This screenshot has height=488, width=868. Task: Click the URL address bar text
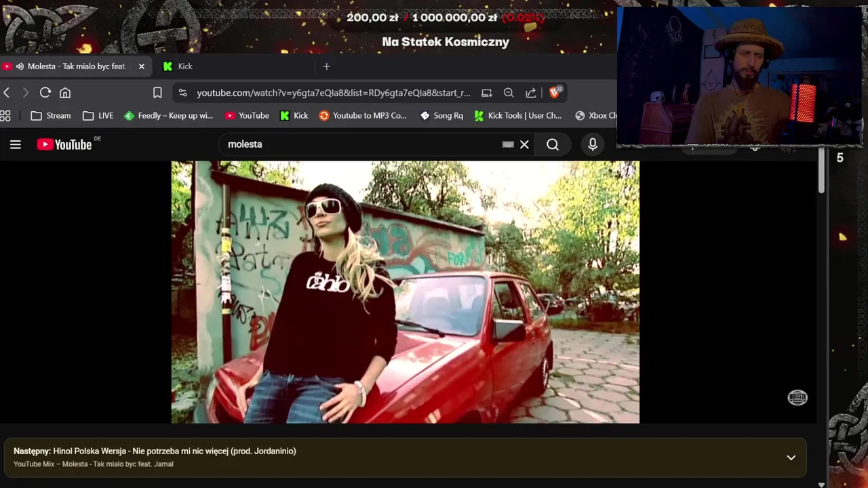click(333, 93)
